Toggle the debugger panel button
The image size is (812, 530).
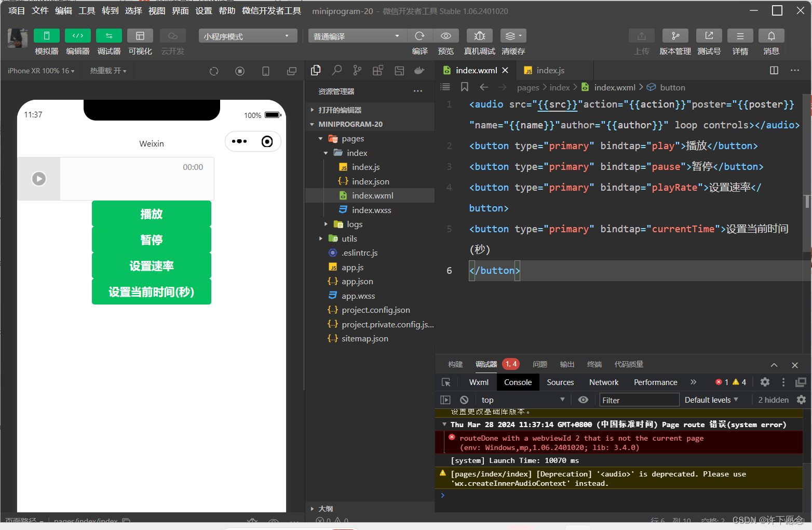point(109,35)
